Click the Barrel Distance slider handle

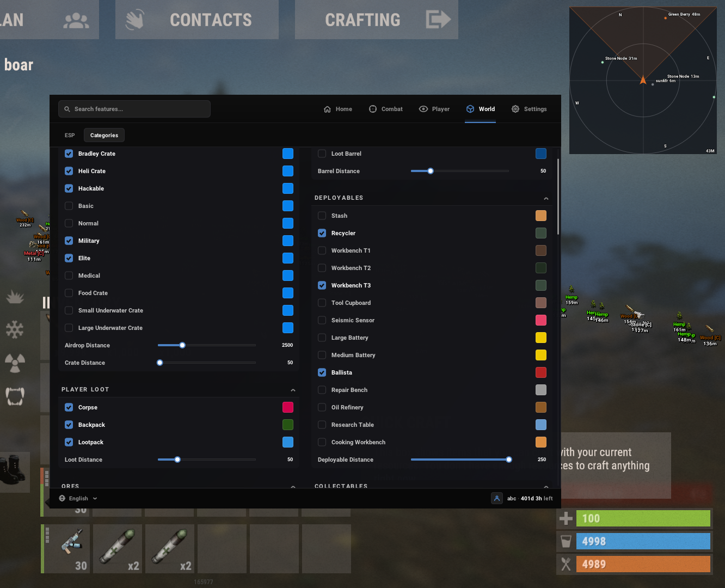click(431, 171)
